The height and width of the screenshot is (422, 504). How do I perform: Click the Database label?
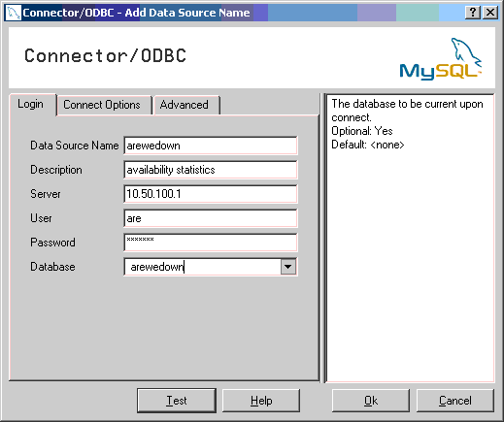tap(52, 267)
